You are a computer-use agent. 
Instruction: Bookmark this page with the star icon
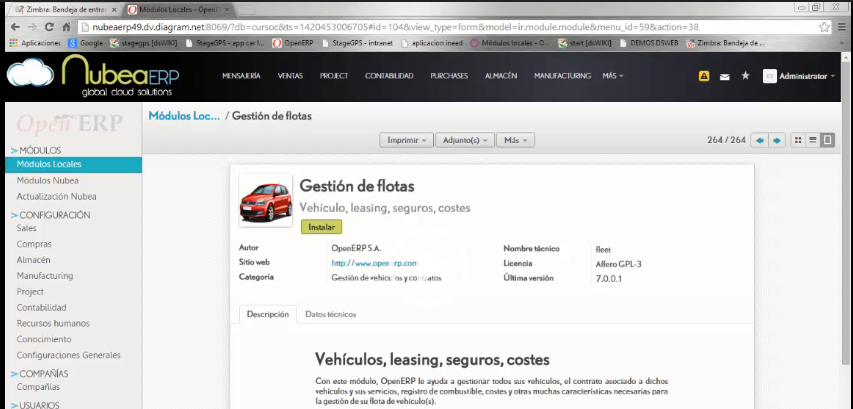coord(824,27)
